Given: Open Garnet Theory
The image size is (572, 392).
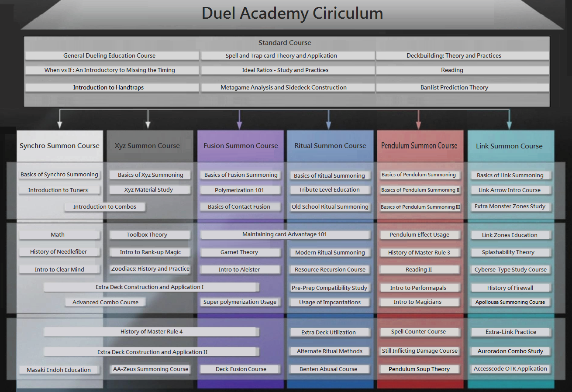Looking at the screenshot, I should point(241,252).
